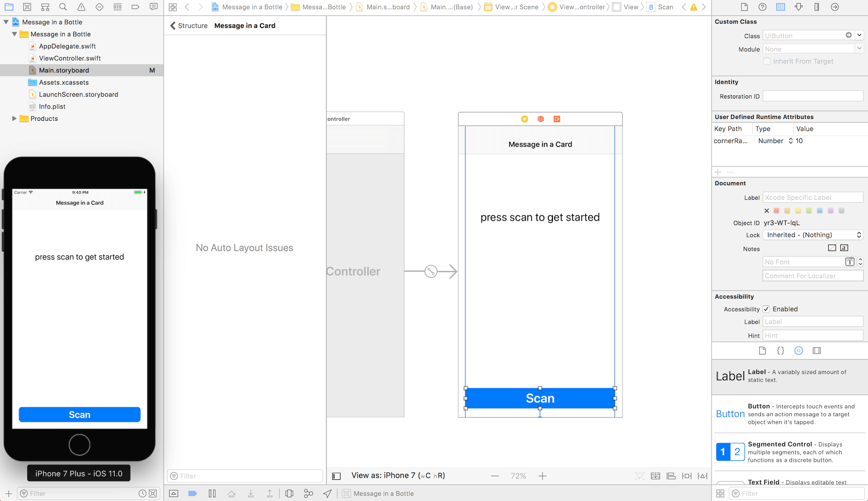Open the Identity inspector tab

(780, 7)
